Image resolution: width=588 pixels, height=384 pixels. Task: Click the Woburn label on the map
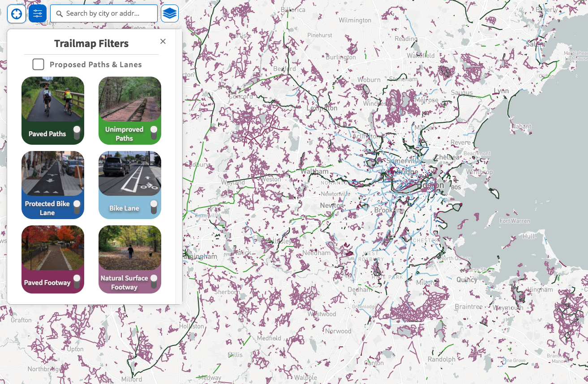(369, 80)
